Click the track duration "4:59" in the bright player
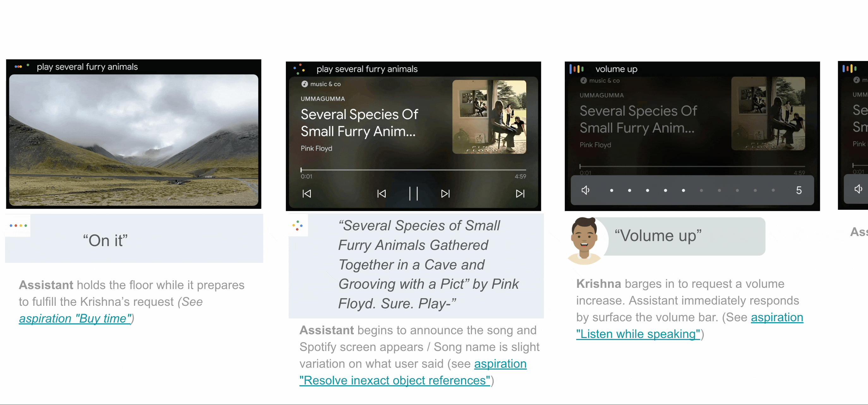 point(520,176)
